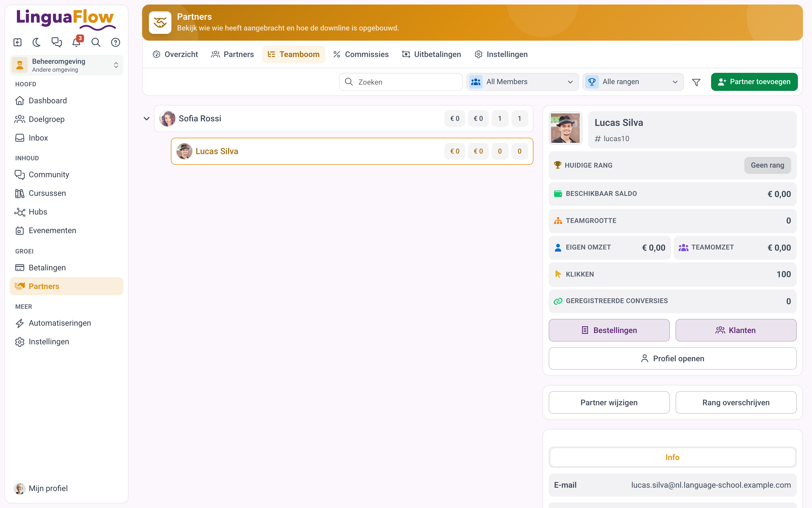Switch to the Partners tab
The height and width of the screenshot is (508, 812).
(x=233, y=54)
